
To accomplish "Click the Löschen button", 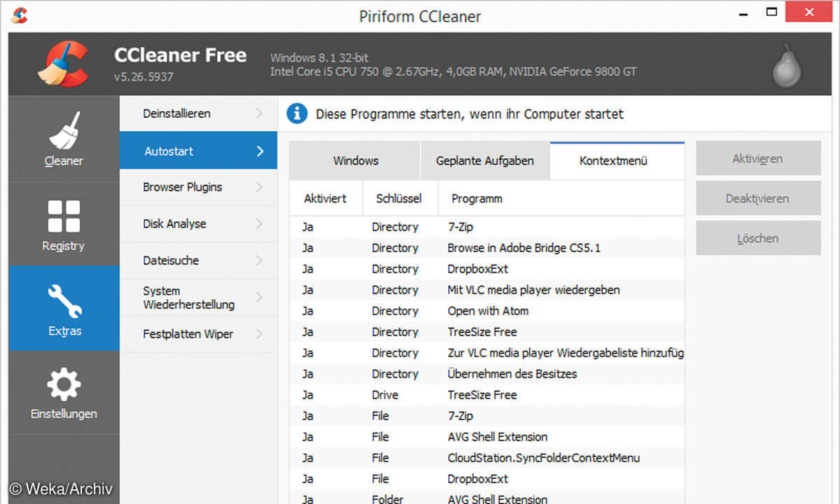I will coord(758,238).
